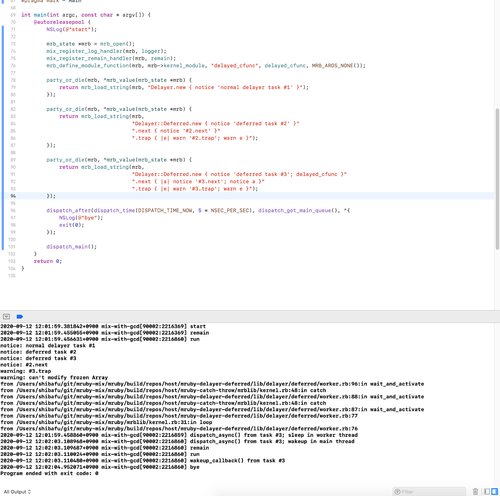
Task: Open the All Output dropdown
Action: click(x=17, y=492)
